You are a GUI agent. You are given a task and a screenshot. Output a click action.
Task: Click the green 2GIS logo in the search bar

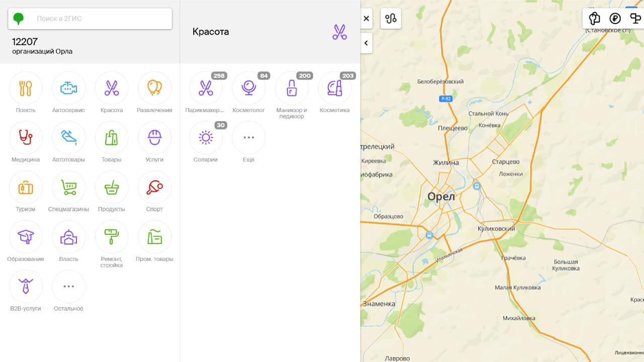(18, 18)
